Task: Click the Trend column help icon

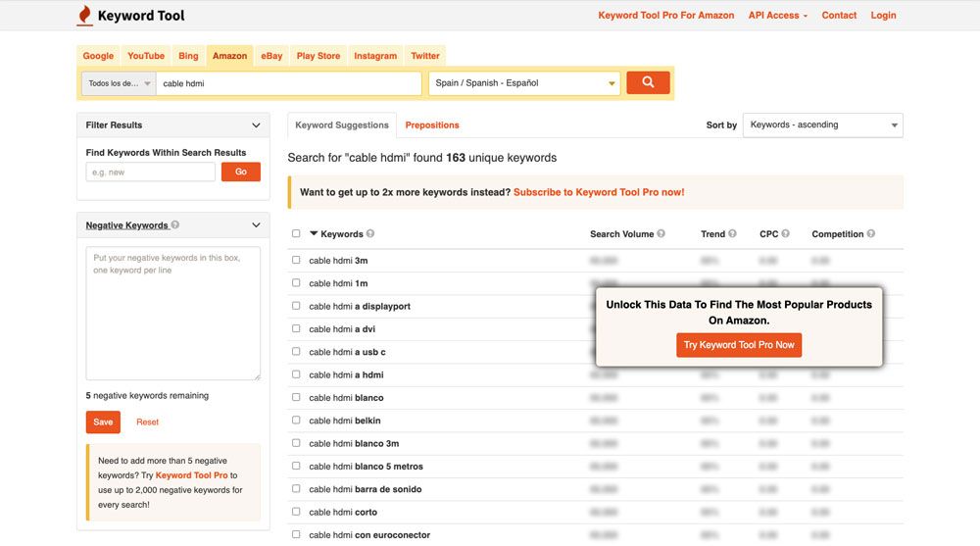Action: coord(733,234)
